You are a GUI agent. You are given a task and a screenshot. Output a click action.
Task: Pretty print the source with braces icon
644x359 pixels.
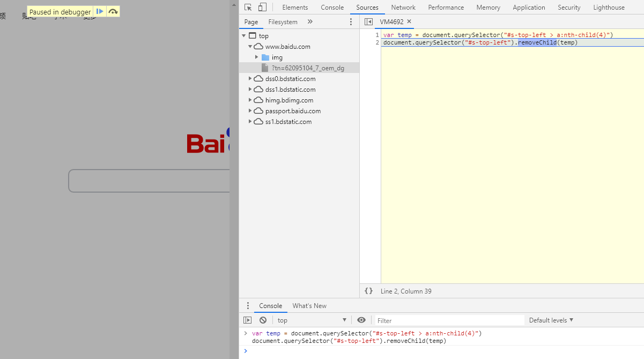coord(368,291)
